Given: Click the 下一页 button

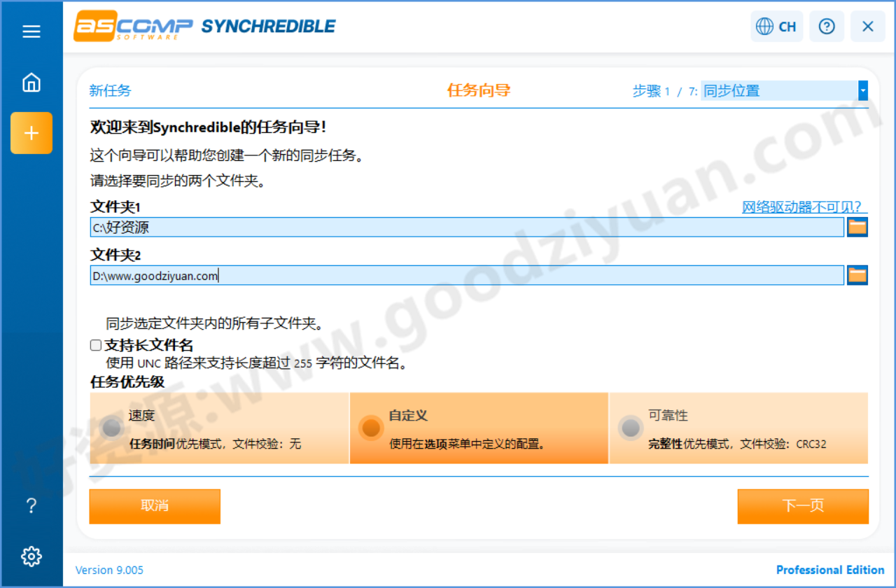Looking at the screenshot, I should tap(802, 506).
